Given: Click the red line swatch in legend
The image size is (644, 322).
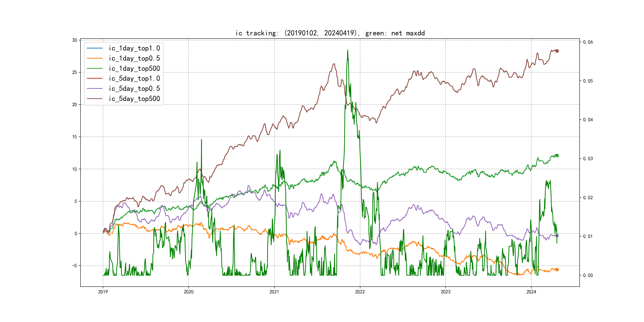Looking at the screenshot, I should tap(94, 78).
